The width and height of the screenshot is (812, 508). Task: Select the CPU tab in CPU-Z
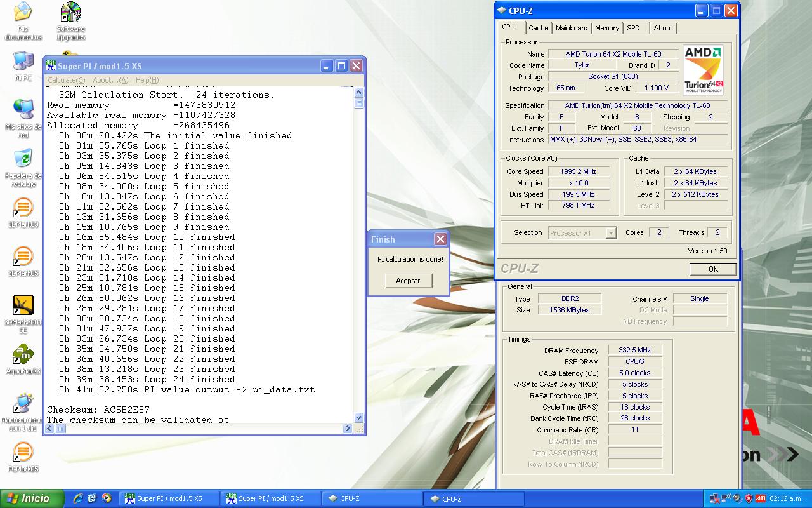(509, 27)
